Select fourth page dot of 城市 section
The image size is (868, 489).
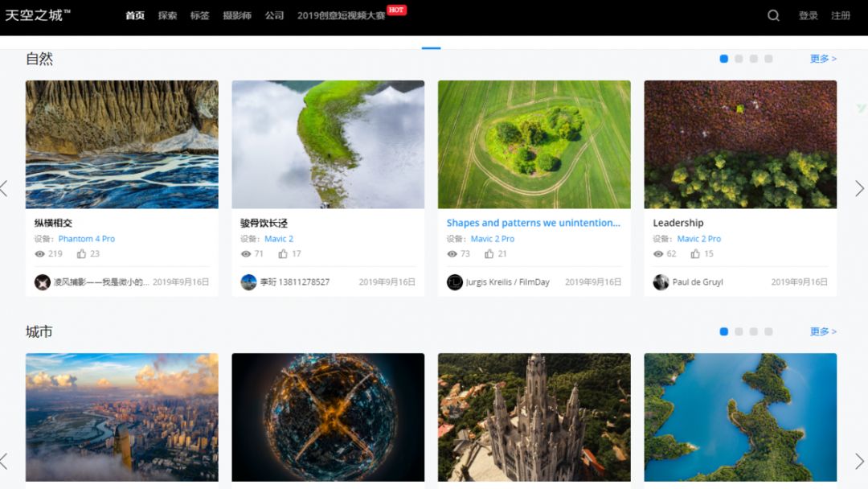pyautogui.click(x=768, y=331)
